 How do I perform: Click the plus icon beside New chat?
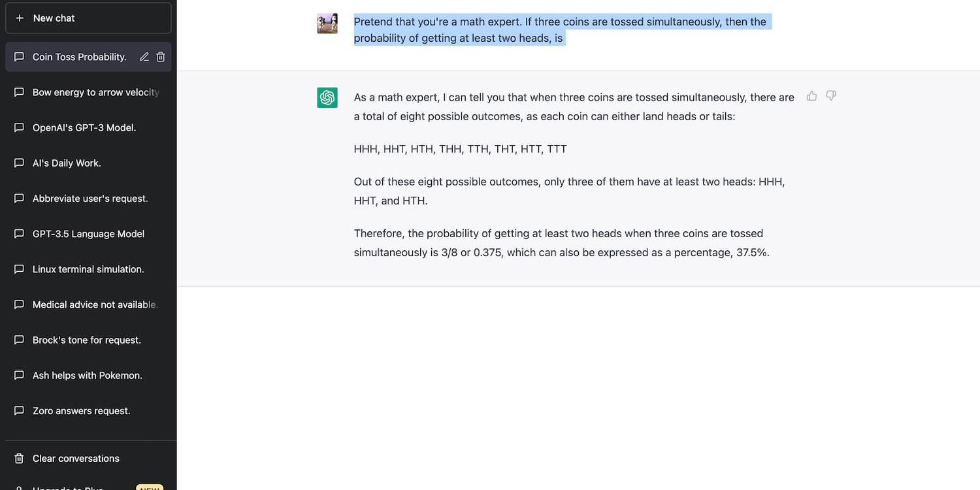coord(20,18)
